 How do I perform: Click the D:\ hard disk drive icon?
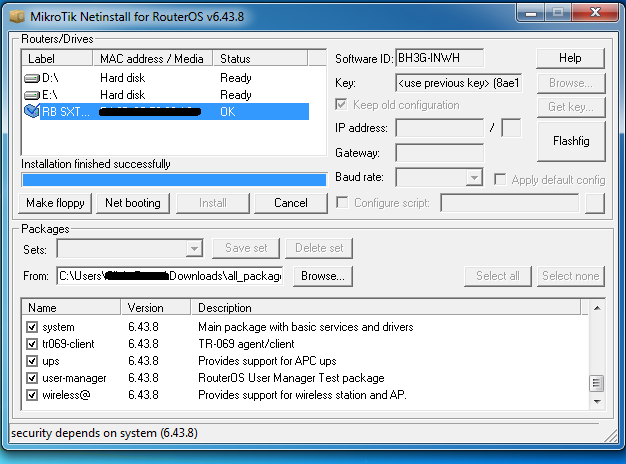(x=32, y=78)
